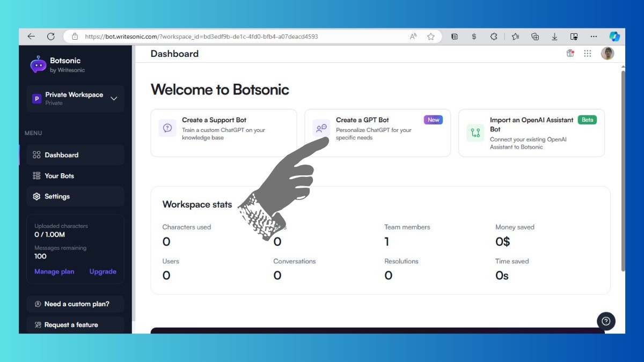
Task: Click the Support Bot question-mark icon
Action: tap(167, 128)
